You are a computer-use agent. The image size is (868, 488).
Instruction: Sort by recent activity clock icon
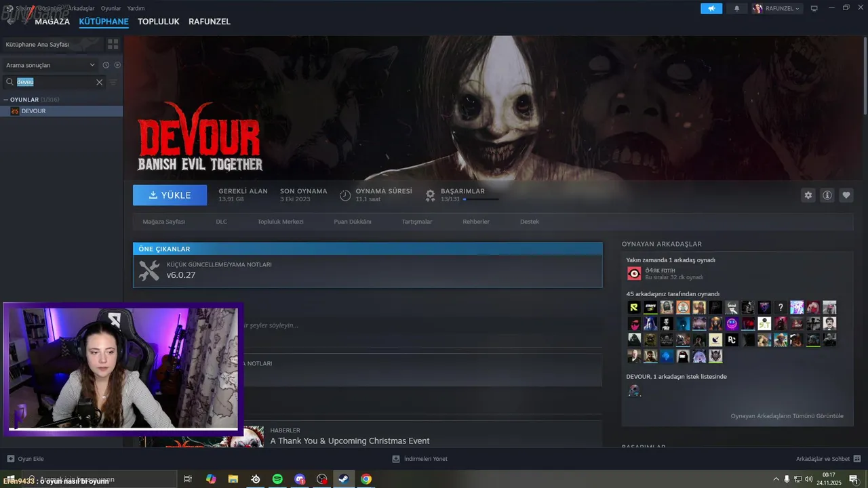click(x=106, y=65)
